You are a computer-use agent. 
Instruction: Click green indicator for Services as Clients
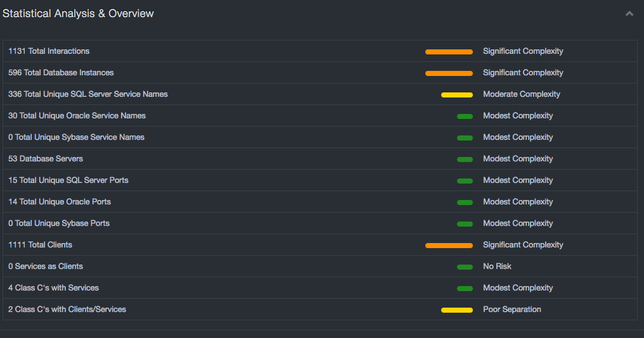[465, 267]
